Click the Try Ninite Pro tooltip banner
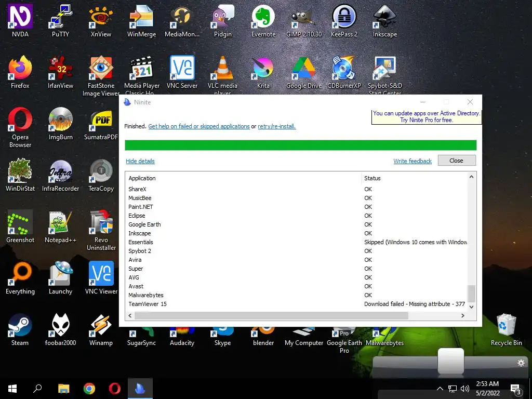Screen dimensions: 532x399 [x=427, y=117]
